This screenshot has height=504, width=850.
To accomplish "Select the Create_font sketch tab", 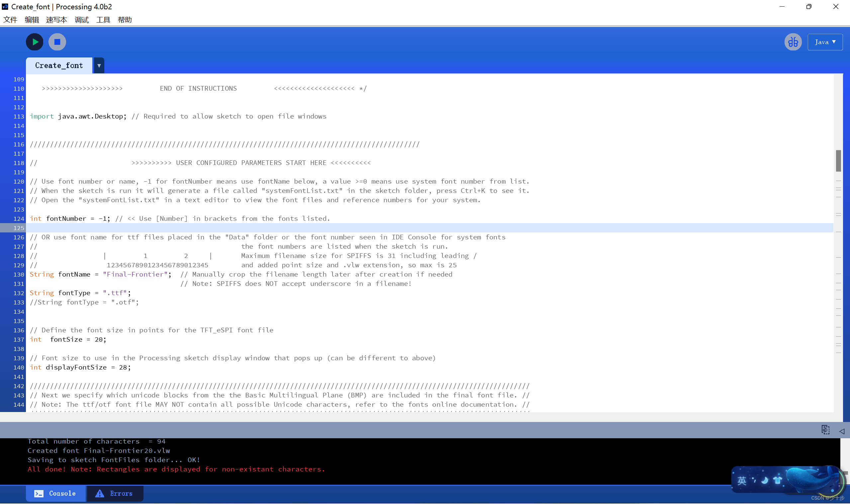I will (59, 65).
